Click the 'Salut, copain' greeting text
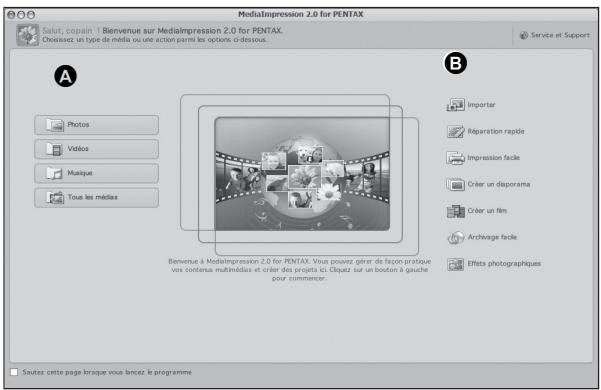The height and width of the screenshot is (390, 601). pyautogui.click(x=67, y=31)
